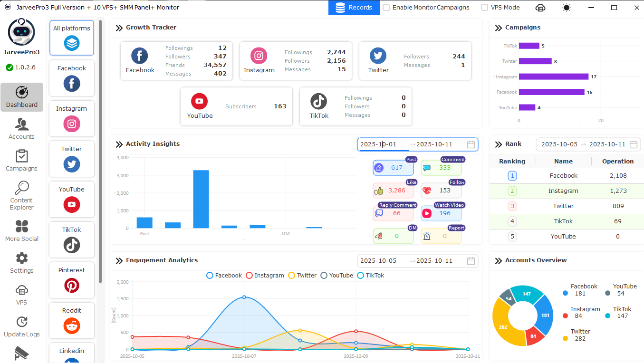The height and width of the screenshot is (363, 644).
Task: Select the Pinterest platform tab
Action: 72,280
